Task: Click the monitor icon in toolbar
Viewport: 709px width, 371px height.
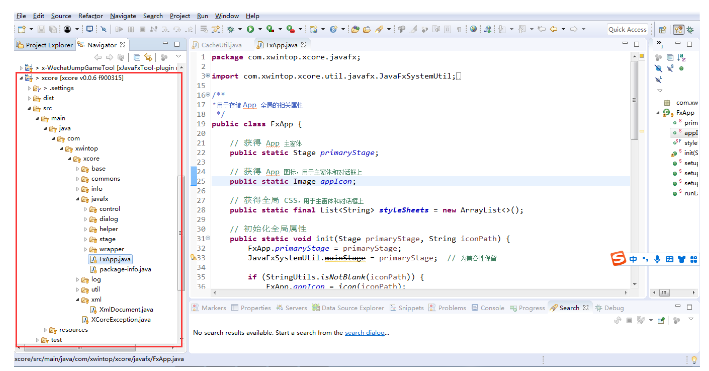Action: pos(90,29)
